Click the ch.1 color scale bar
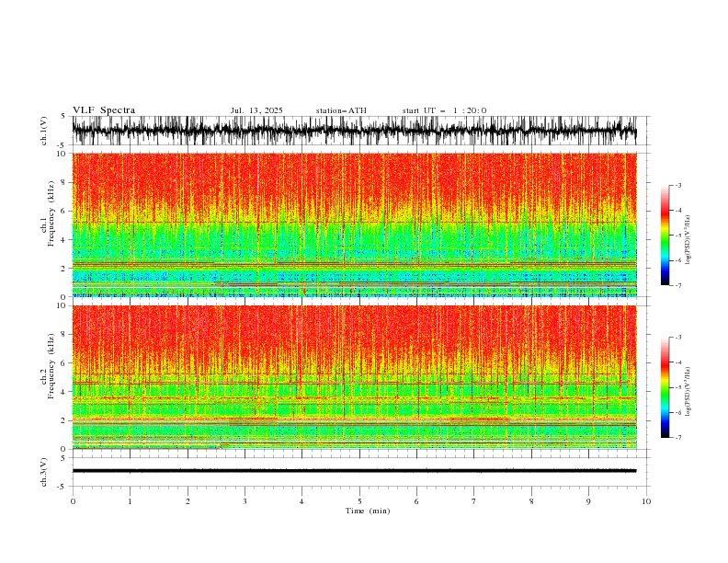This screenshot has width=728, height=563. point(665,236)
